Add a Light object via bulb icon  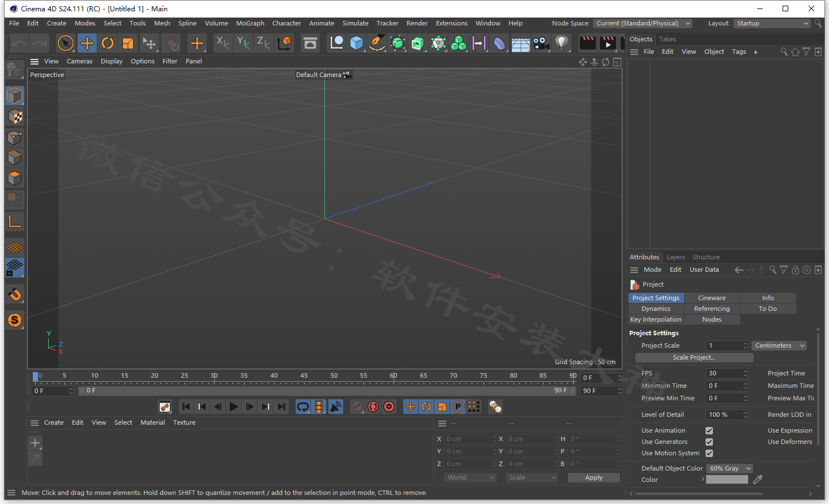pos(562,43)
